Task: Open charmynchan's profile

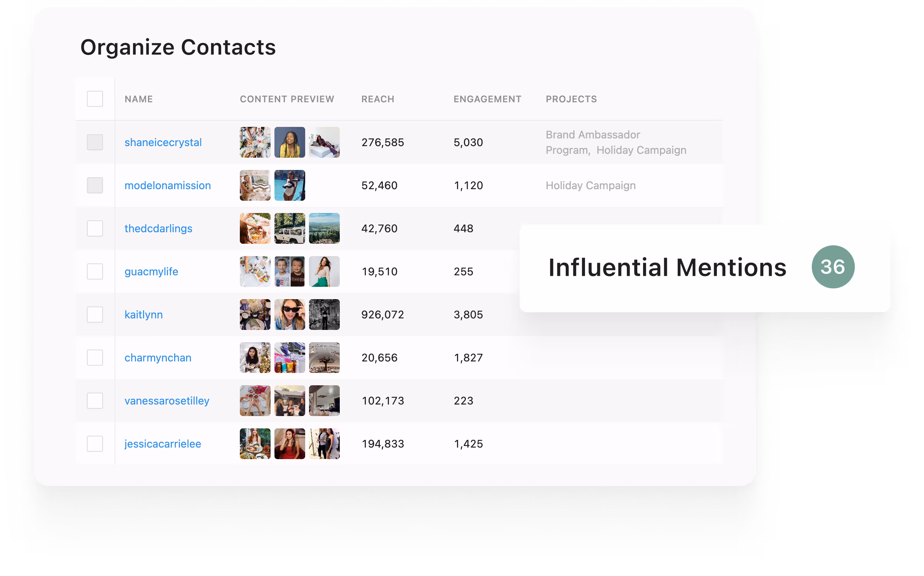Action: 158,358
